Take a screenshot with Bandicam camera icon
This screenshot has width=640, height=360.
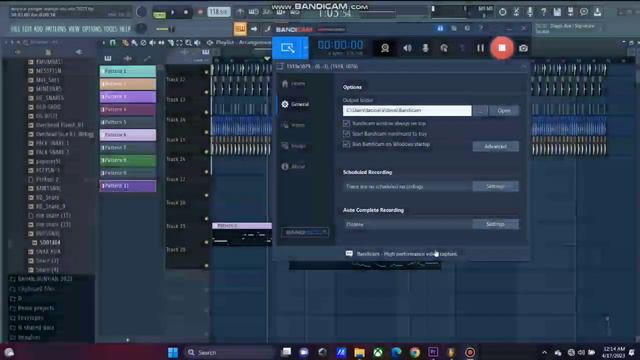click(x=523, y=48)
